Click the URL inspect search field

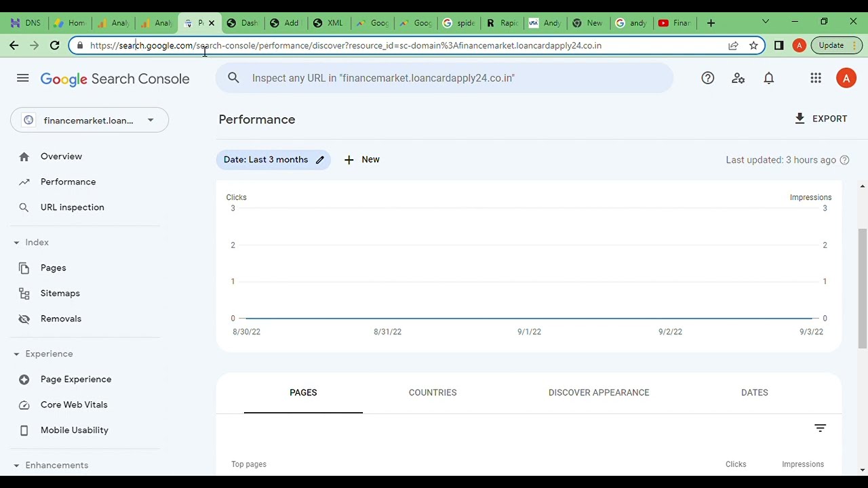(444, 78)
